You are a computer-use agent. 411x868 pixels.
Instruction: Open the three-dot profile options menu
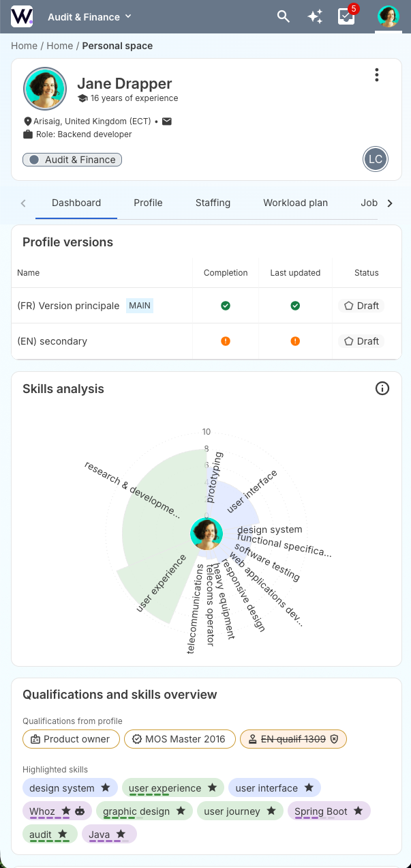point(376,75)
